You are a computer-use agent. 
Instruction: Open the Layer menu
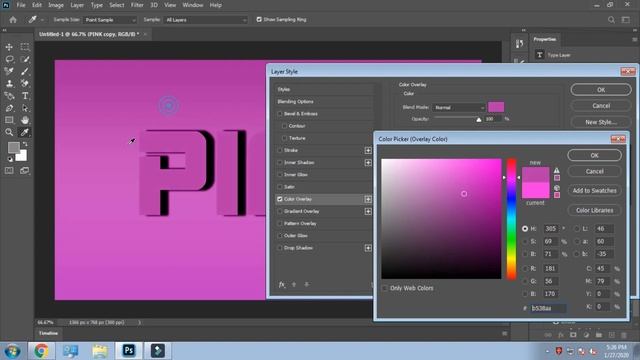point(77,5)
